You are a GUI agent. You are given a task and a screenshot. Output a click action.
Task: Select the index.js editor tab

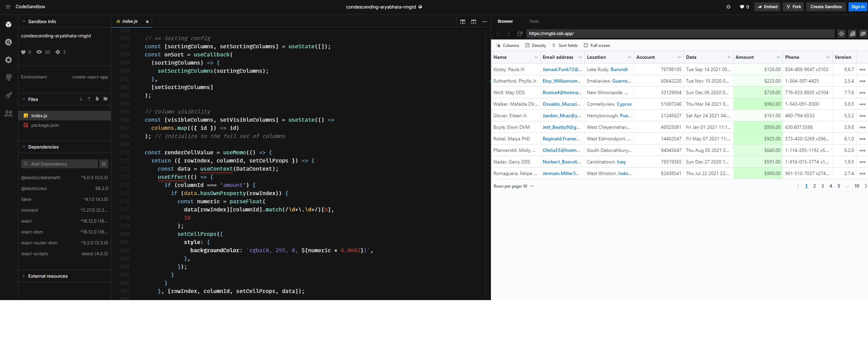pyautogui.click(x=129, y=21)
